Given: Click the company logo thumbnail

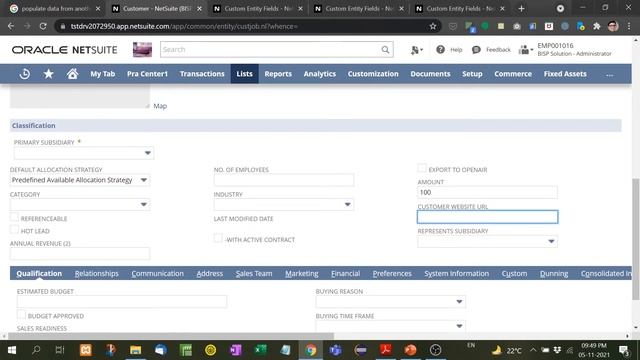Looking at the screenshot, I should [x=142, y=50].
